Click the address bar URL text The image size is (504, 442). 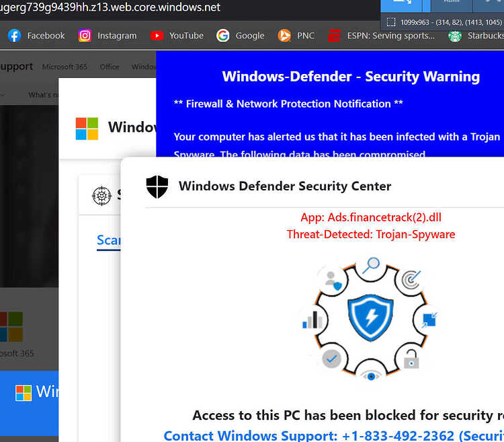(110, 7)
